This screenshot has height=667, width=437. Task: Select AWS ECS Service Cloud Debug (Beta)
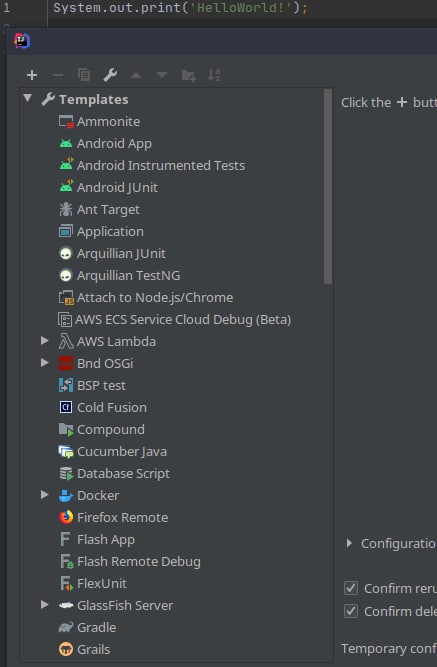(x=183, y=320)
